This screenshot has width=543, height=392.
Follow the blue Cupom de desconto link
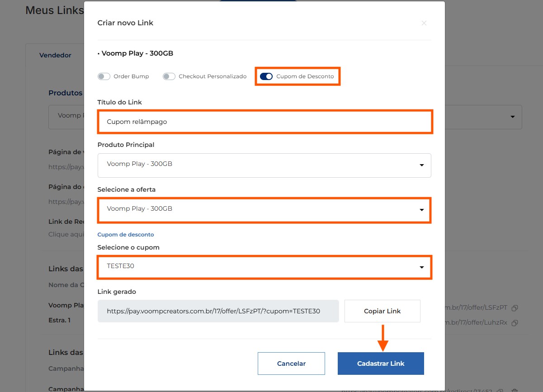click(x=126, y=235)
